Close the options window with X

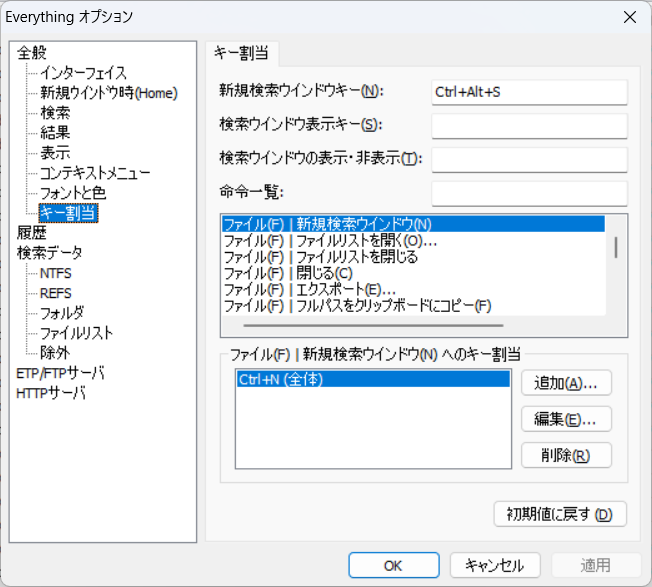click(628, 17)
